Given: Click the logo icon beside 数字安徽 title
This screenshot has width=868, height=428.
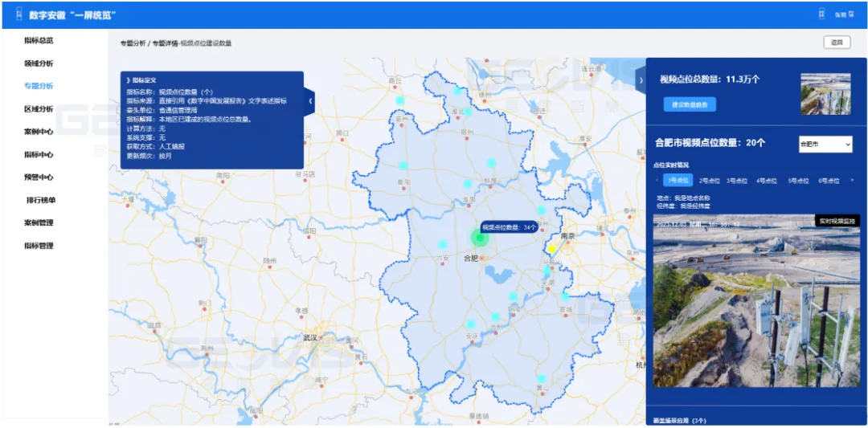Looking at the screenshot, I should (18, 14).
